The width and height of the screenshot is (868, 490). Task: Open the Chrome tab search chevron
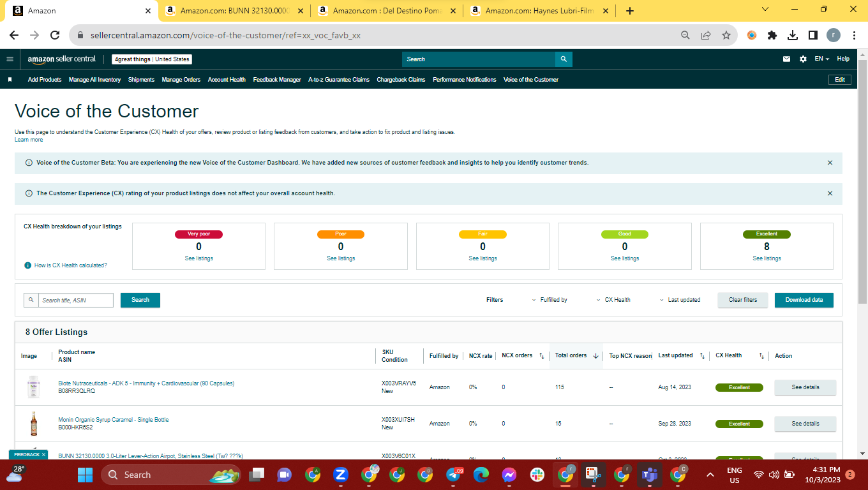click(x=765, y=10)
